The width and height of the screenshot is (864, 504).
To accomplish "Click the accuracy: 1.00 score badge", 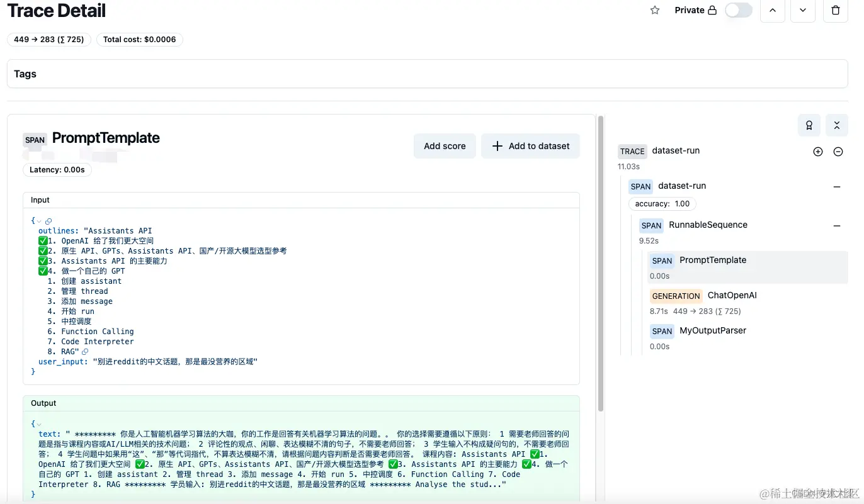I will pyautogui.click(x=662, y=204).
